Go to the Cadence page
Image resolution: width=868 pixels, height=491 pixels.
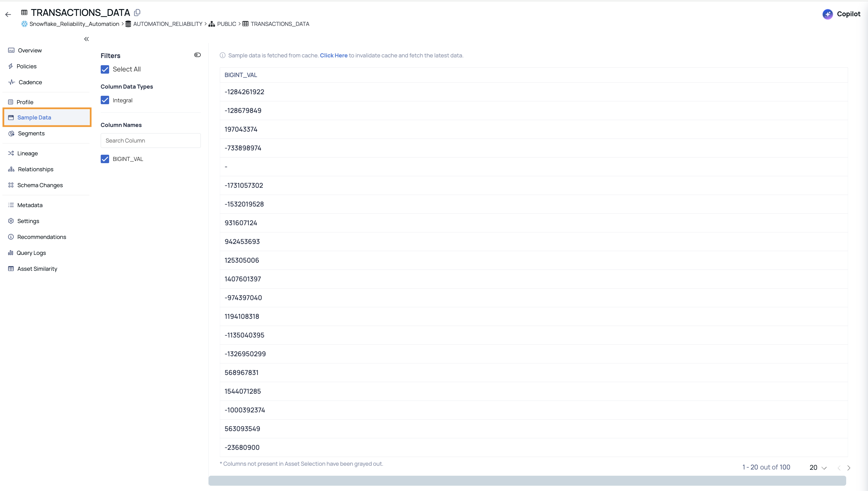(30, 82)
